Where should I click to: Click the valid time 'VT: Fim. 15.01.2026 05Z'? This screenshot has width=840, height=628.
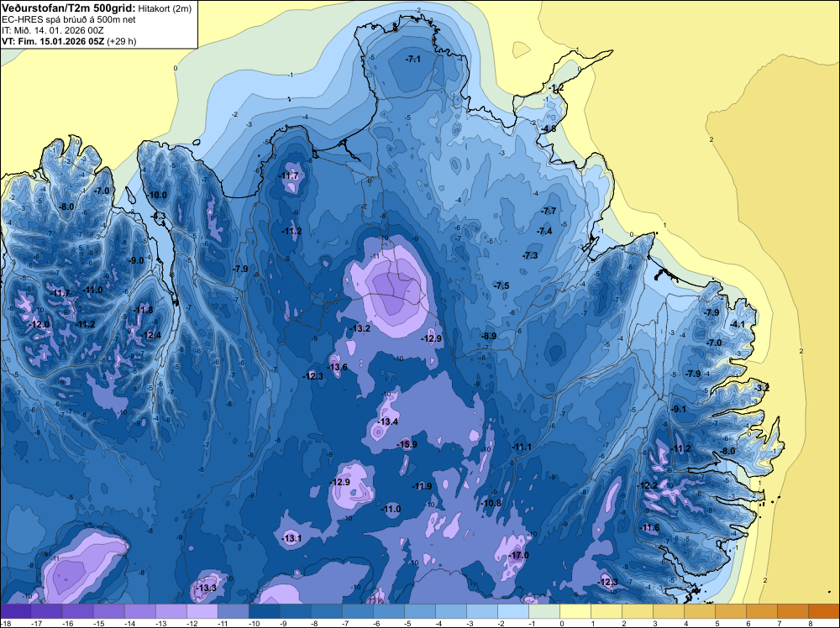(x=53, y=41)
